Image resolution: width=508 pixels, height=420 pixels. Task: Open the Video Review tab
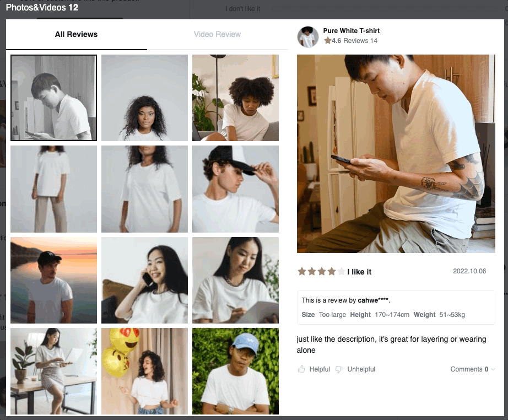point(217,34)
